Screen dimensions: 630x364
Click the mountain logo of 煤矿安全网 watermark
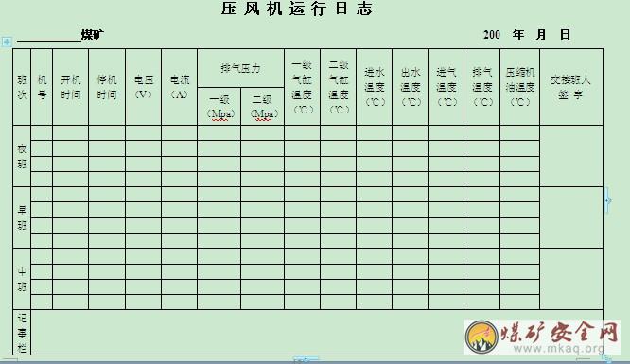(481, 338)
